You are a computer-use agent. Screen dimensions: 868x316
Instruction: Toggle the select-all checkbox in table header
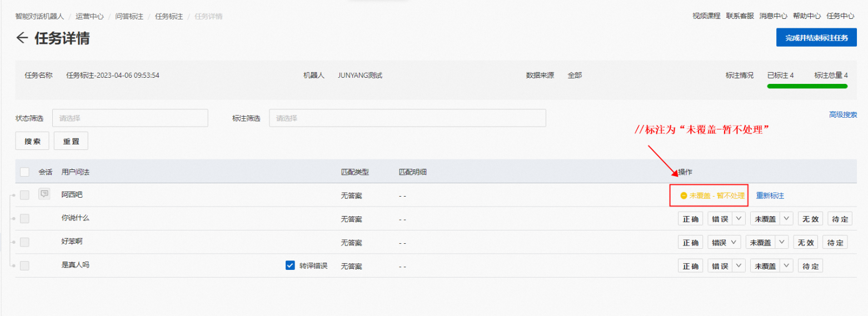click(x=24, y=172)
